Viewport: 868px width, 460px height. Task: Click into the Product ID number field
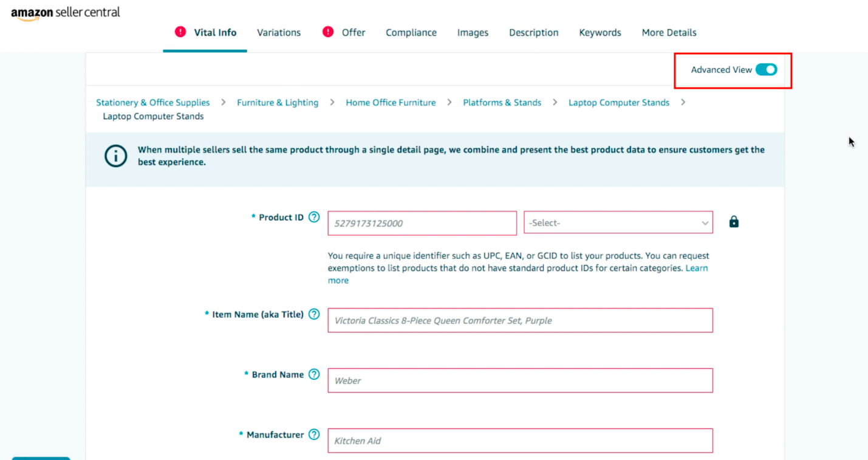422,223
